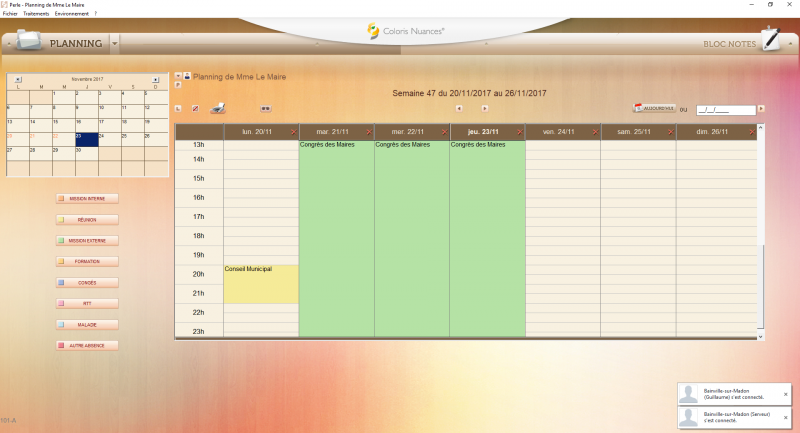Viewport: 800px width, 433px height.
Task: Expand the PLANNING module dropdown arrow
Action: pos(115,44)
